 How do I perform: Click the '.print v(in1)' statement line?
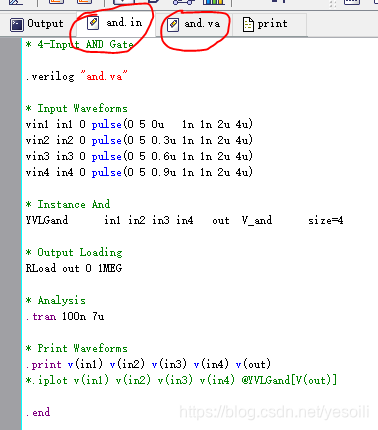(148, 364)
